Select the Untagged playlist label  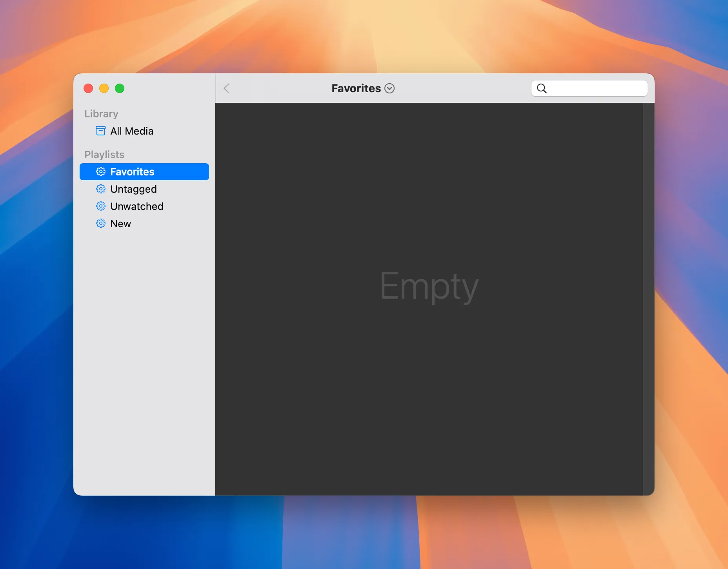[133, 189]
